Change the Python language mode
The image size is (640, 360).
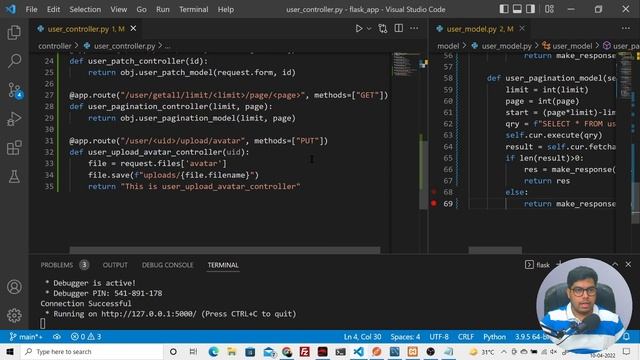click(494, 337)
